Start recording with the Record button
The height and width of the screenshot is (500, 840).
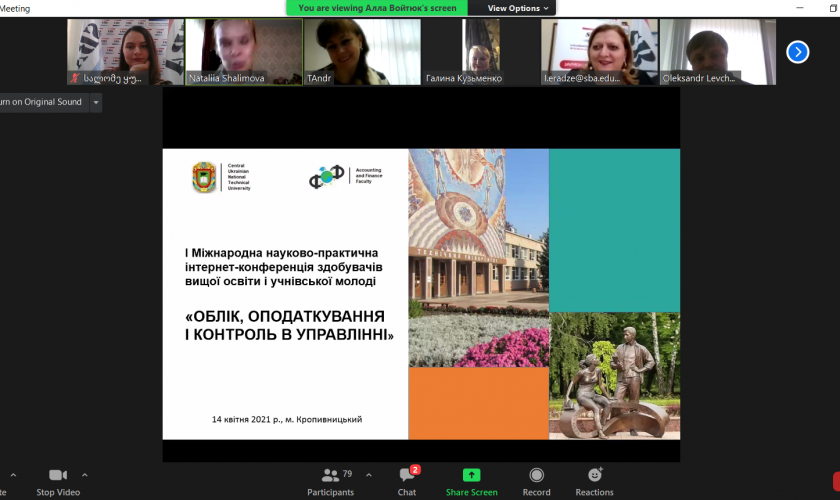click(x=536, y=475)
